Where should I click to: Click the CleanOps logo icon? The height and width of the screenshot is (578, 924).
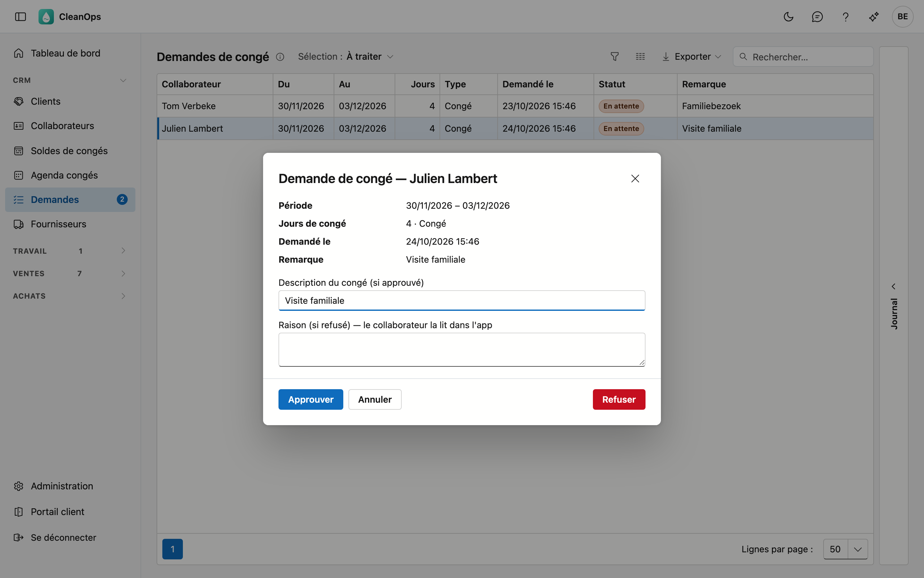[46, 17]
